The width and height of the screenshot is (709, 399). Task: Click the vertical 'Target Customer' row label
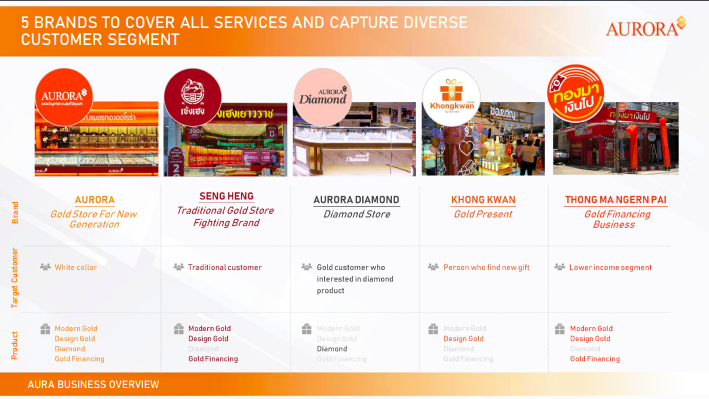point(15,278)
